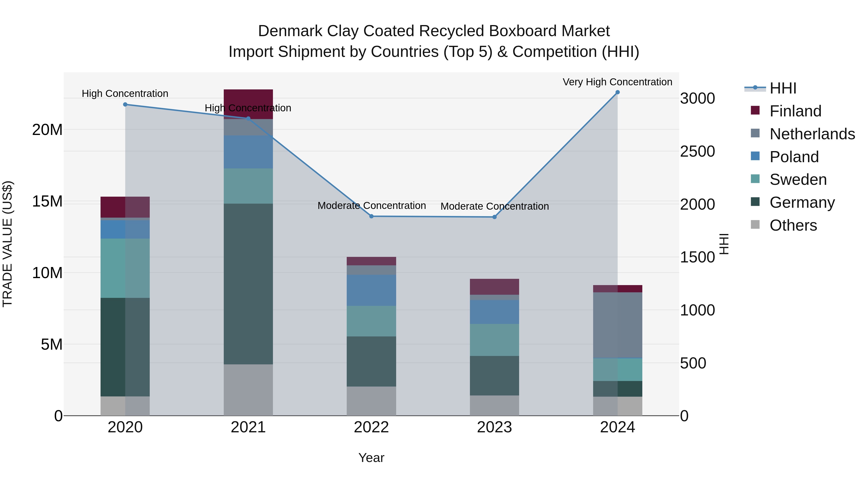Click the 'Moderate Concentration' label above 2023

(x=495, y=206)
